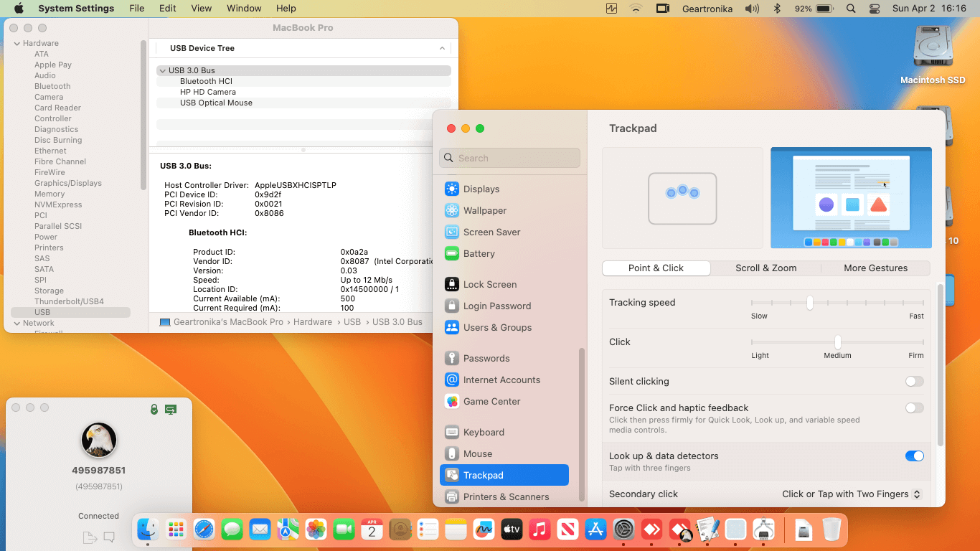Launch Safari from the Dock
Image resolution: width=980 pixels, height=551 pixels.
coord(204,529)
